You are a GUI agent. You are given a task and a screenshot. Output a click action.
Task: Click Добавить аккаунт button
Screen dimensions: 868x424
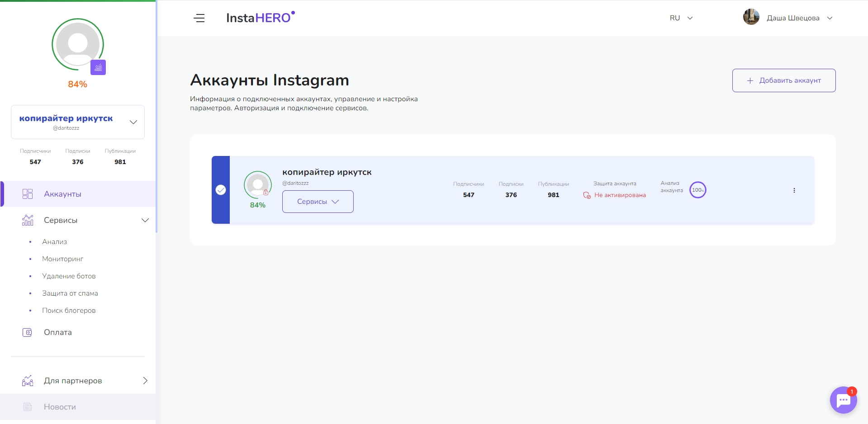pyautogui.click(x=784, y=80)
